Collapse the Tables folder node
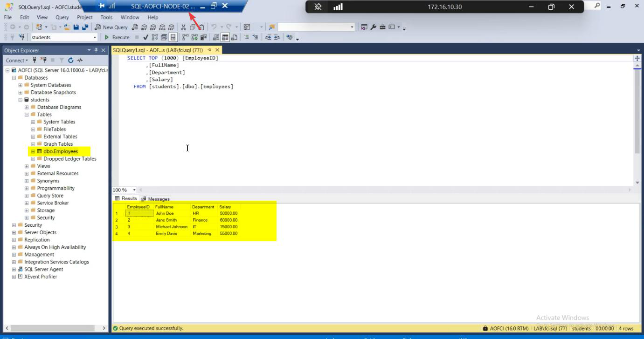The height and width of the screenshot is (339, 644). point(27,115)
